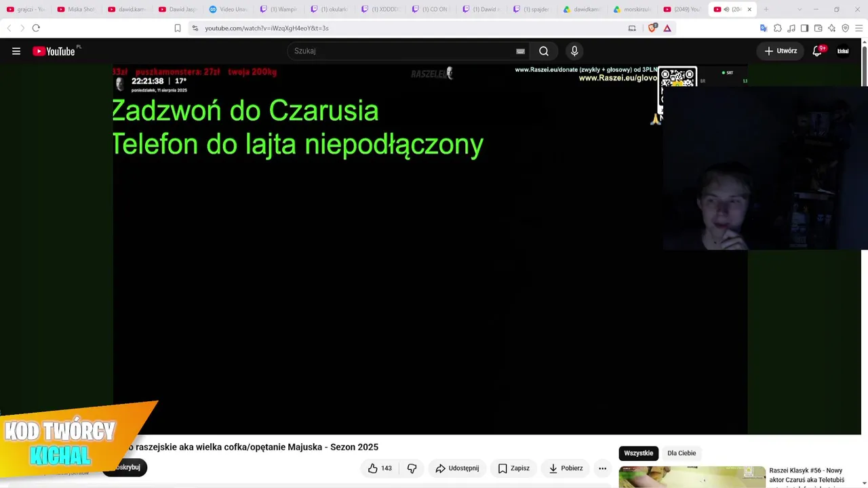Click the YouTube search magnifier button

pyautogui.click(x=544, y=51)
